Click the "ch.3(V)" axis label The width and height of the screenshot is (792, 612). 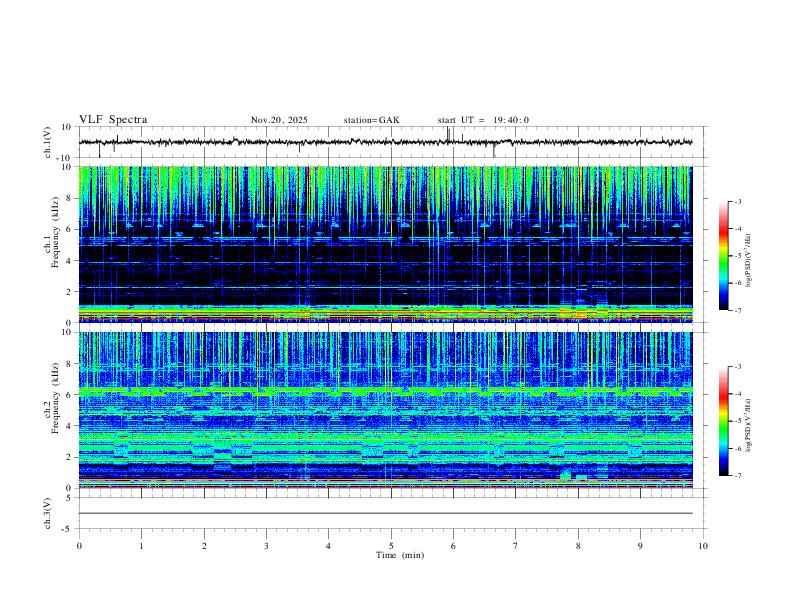[x=48, y=513]
